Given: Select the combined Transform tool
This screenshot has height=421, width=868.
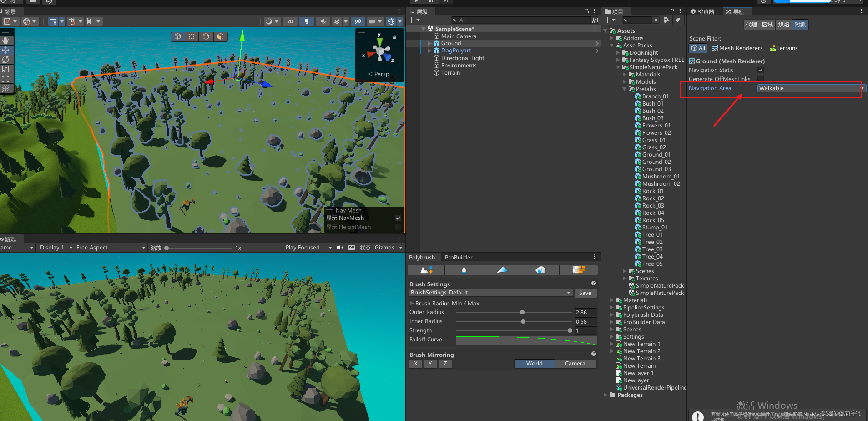Looking at the screenshot, I should [5, 88].
